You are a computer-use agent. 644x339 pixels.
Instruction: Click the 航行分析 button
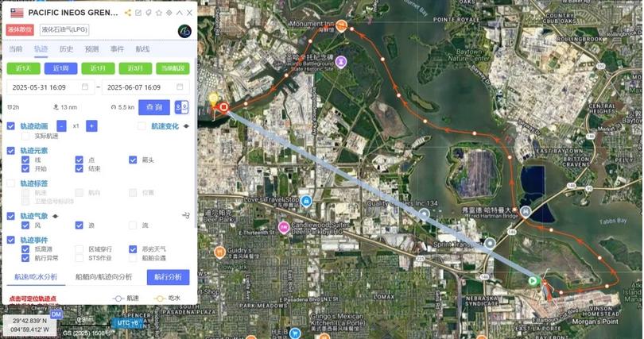click(x=168, y=277)
